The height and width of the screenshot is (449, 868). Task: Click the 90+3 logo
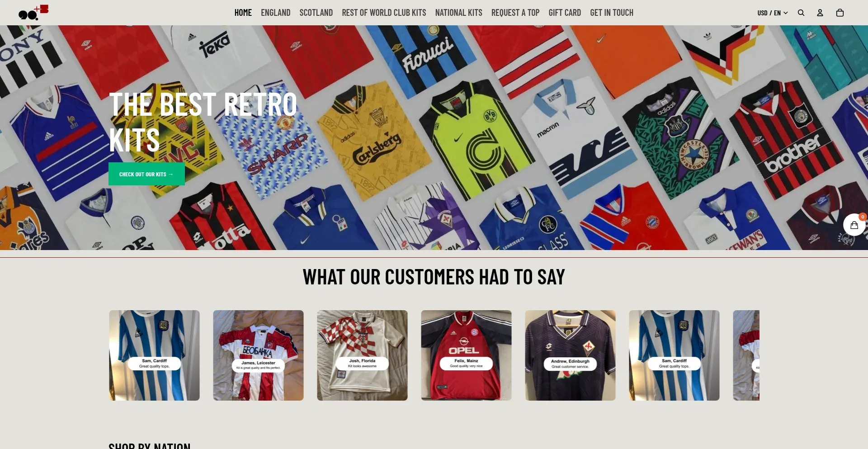click(x=33, y=12)
